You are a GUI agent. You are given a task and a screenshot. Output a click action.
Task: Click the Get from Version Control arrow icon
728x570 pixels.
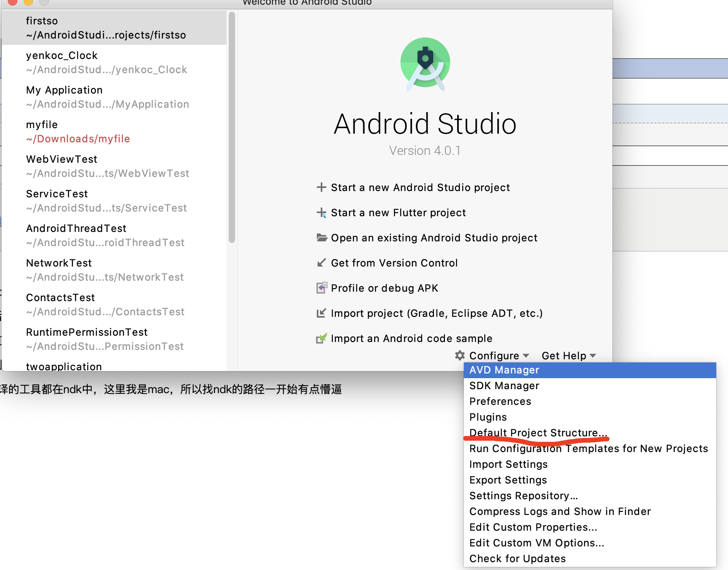[x=322, y=263]
